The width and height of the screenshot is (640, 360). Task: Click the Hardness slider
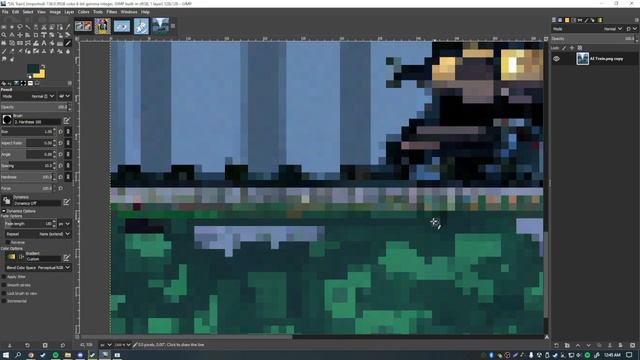pyautogui.click(x=27, y=177)
